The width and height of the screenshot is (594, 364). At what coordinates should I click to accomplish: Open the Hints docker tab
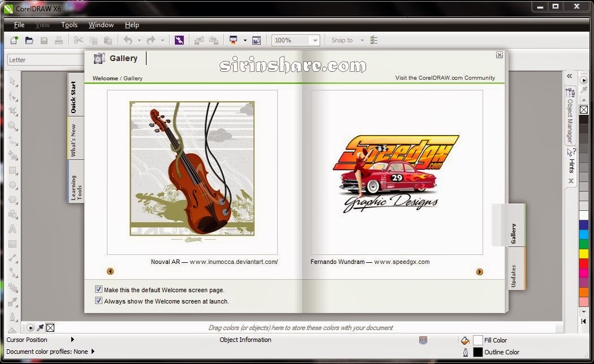tap(570, 161)
